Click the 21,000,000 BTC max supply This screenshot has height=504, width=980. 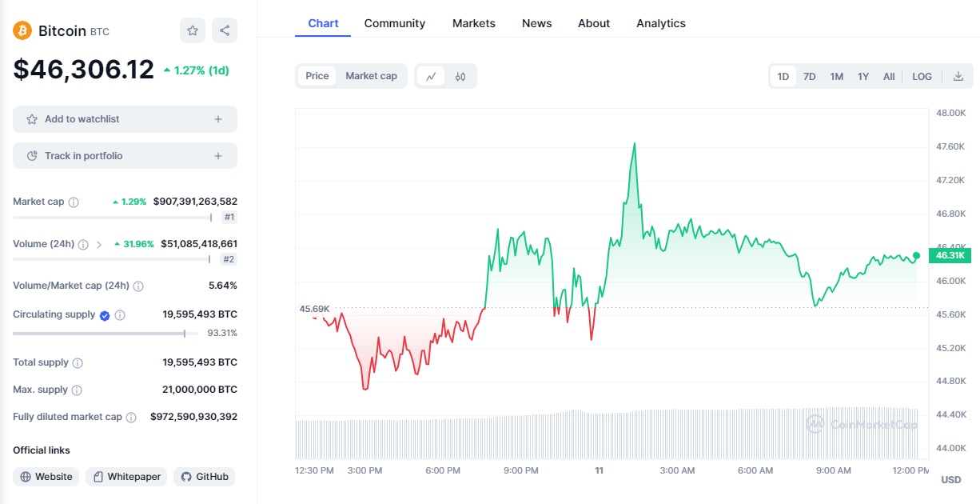pos(200,390)
